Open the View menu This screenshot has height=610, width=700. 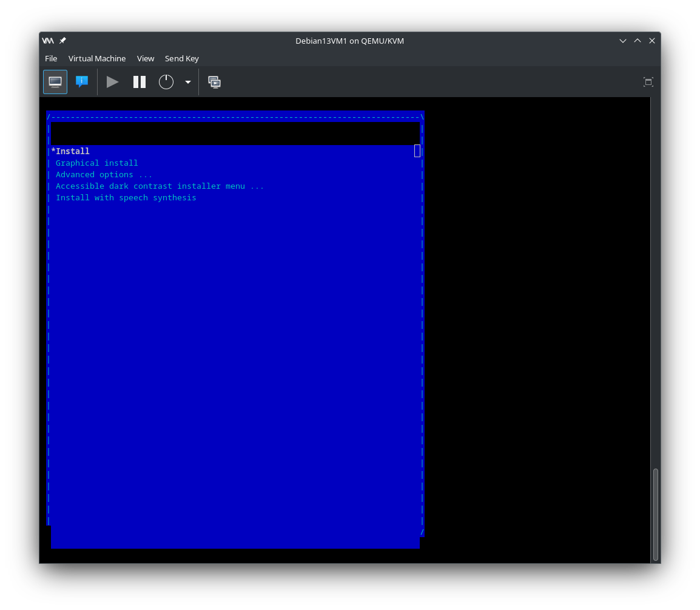(146, 58)
